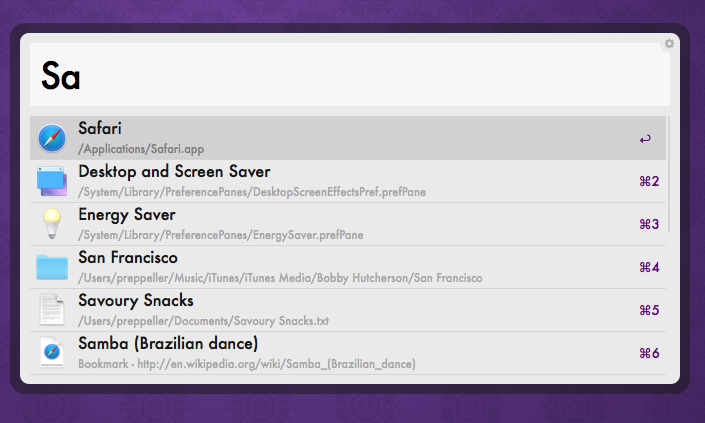Click the ⌘6 shortcut label
The width and height of the screenshot is (705, 423).
648,354
